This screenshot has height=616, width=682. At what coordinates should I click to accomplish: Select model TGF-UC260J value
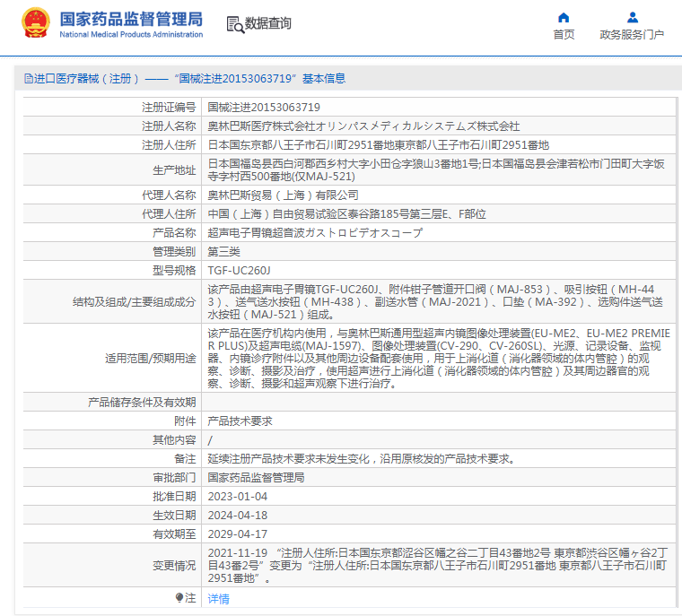pyautogui.click(x=240, y=271)
